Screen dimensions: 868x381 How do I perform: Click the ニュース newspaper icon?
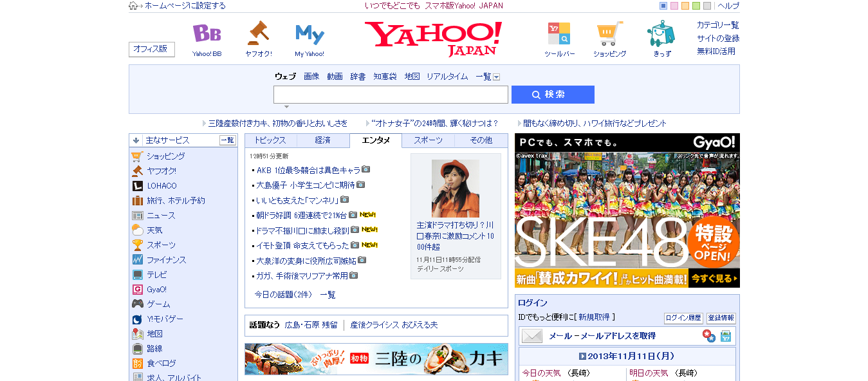[137, 216]
